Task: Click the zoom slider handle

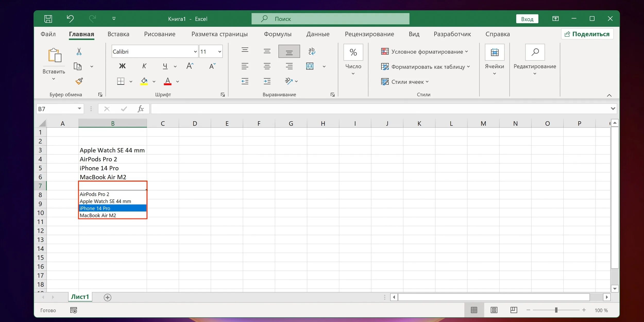Action: pos(556,310)
